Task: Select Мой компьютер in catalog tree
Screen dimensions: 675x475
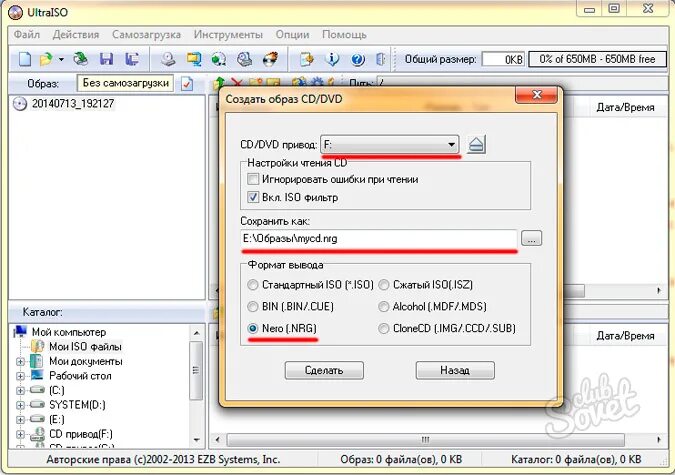Action: pos(68,332)
